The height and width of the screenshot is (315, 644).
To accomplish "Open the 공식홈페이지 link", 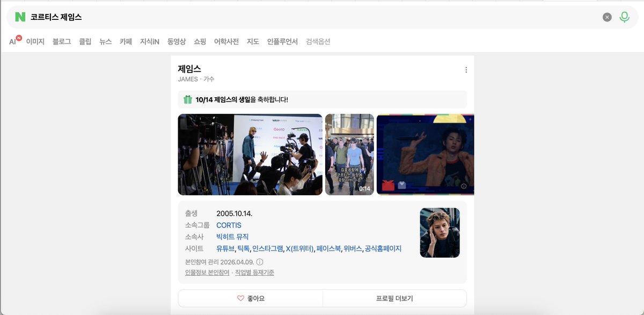I will (383, 248).
